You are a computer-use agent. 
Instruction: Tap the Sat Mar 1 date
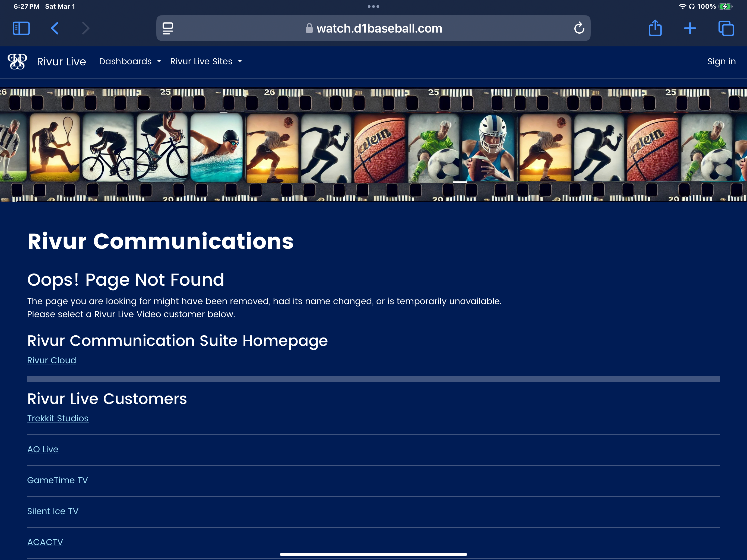(x=60, y=7)
